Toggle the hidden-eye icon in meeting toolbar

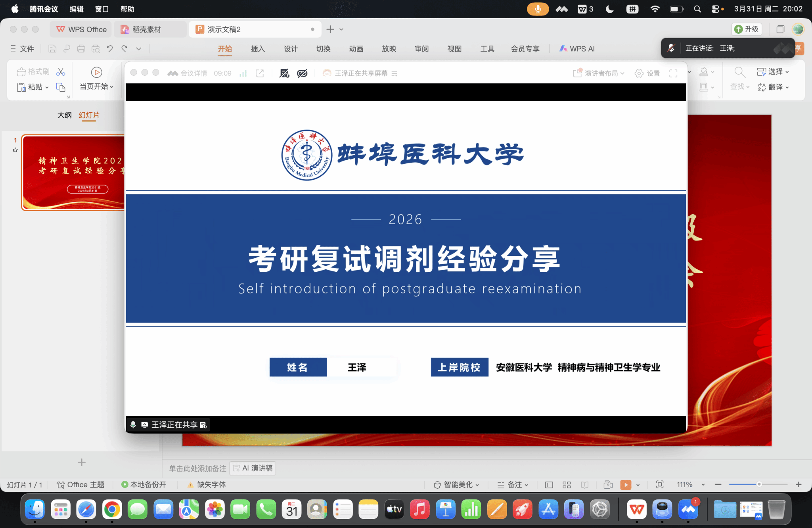[x=302, y=73]
